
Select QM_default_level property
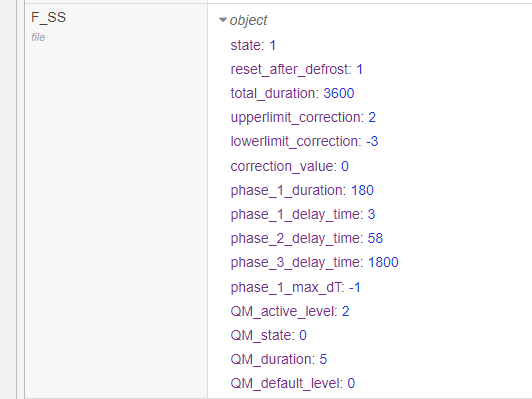(292, 383)
